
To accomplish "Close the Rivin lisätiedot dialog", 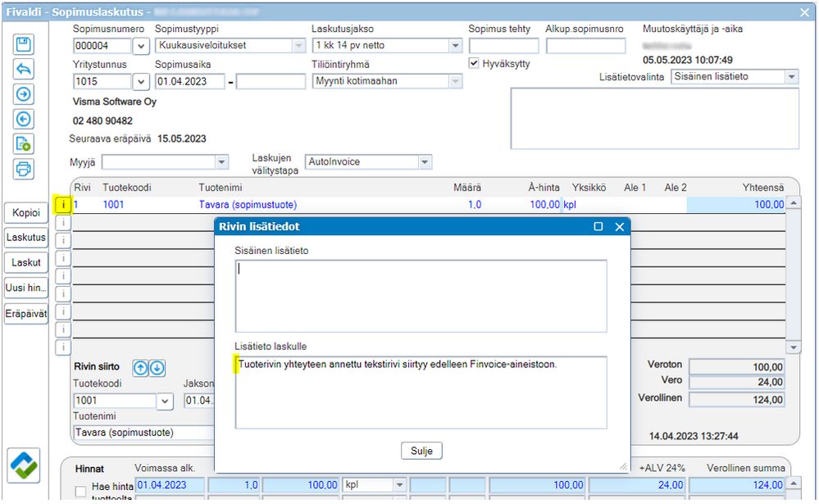I will [620, 227].
